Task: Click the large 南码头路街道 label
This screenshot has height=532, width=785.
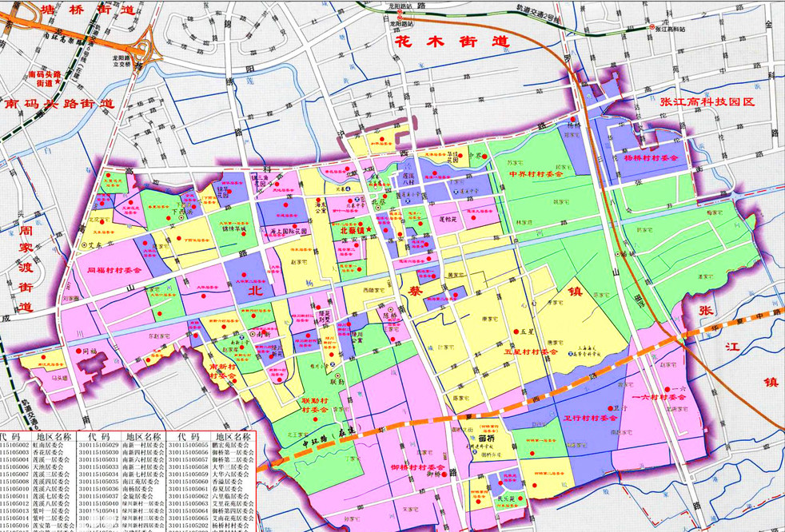Action: point(59,104)
